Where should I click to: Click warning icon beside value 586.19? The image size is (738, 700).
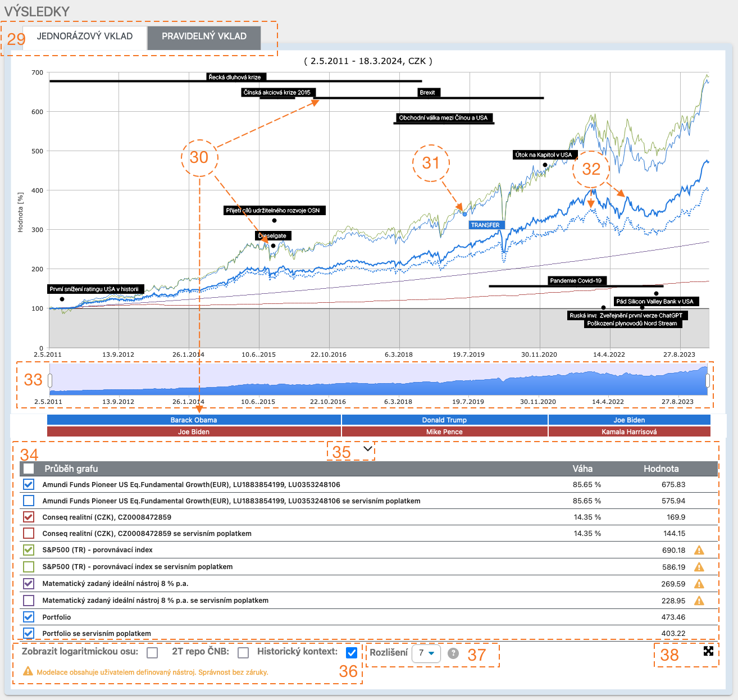pyautogui.click(x=699, y=567)
